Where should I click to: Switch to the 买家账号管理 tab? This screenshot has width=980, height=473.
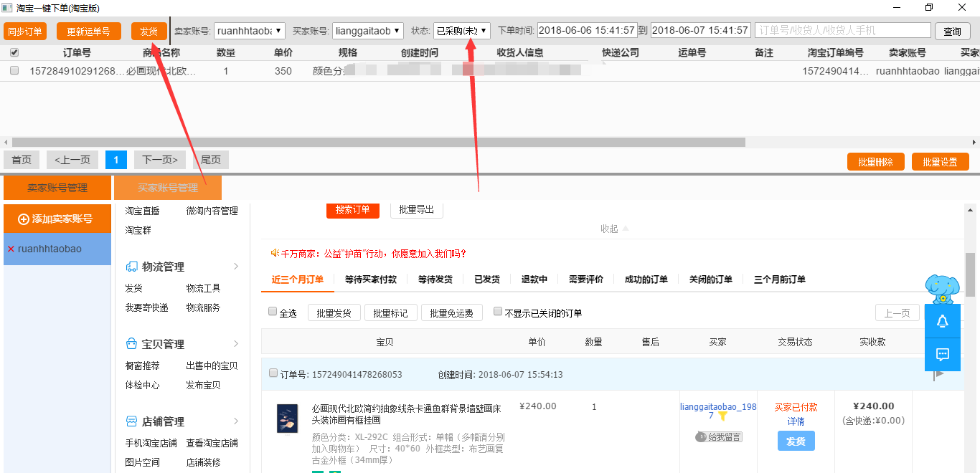[x=168, y=188]
